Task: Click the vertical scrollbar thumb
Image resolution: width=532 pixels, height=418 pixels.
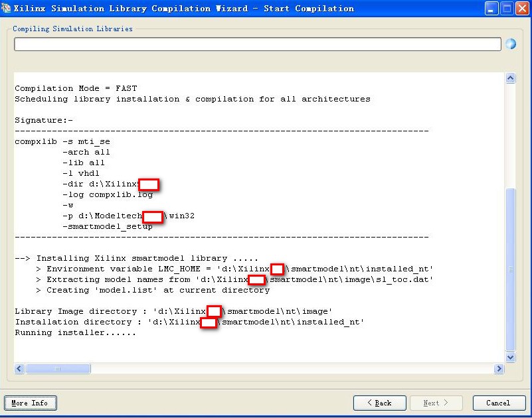Action: point(510,269)
